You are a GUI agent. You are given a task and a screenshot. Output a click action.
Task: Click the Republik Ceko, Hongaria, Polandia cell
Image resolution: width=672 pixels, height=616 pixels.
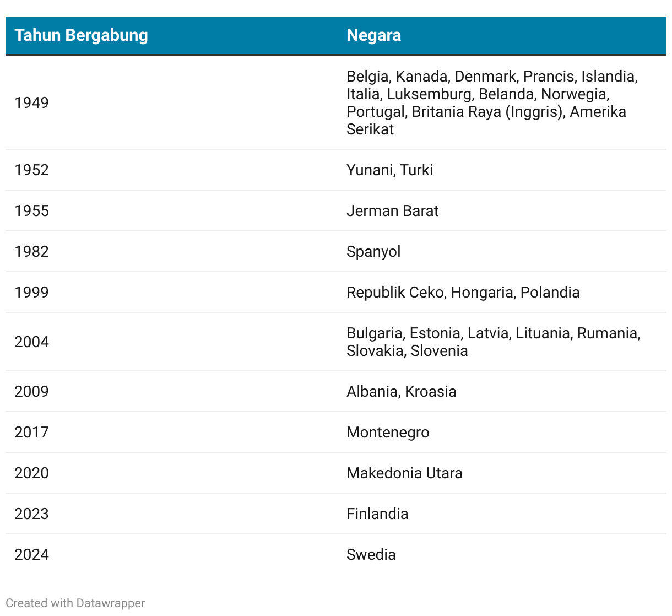463,292
